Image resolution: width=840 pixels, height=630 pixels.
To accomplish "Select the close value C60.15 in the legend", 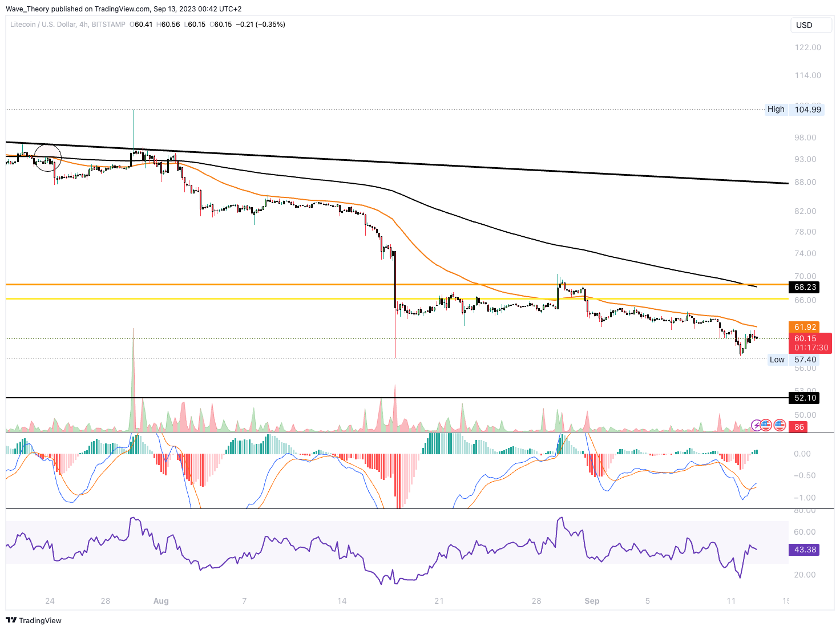I will pyautogui.click(x=221, y=25).
